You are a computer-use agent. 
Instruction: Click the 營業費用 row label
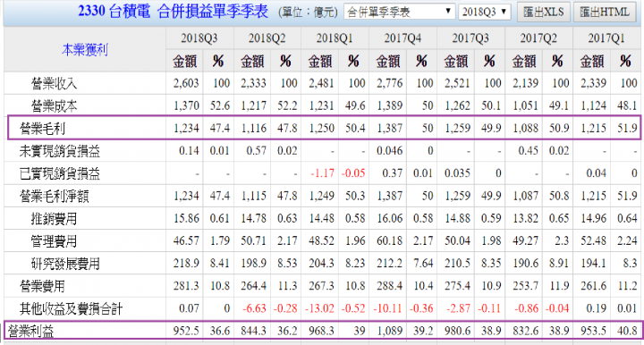click(42, 286)
